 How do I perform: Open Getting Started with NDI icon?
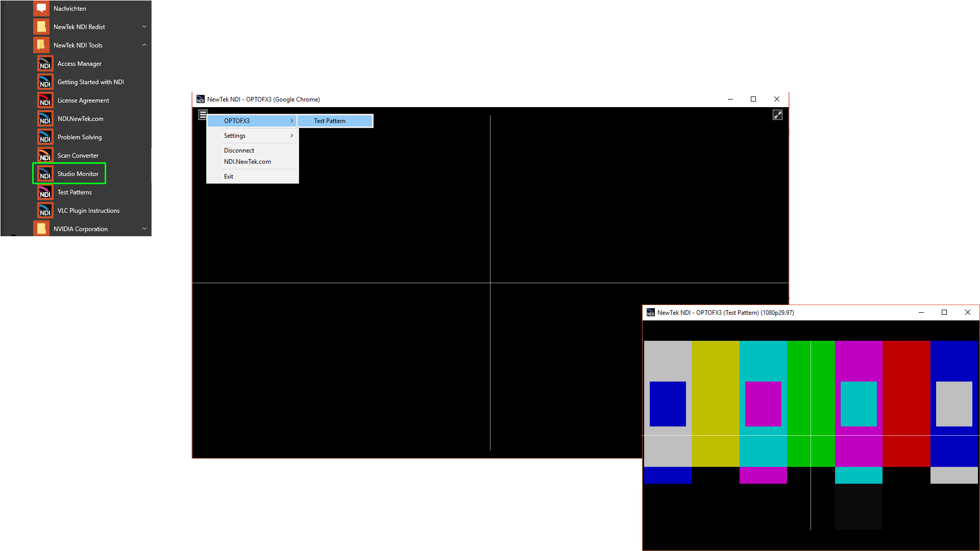pos(45,82)
